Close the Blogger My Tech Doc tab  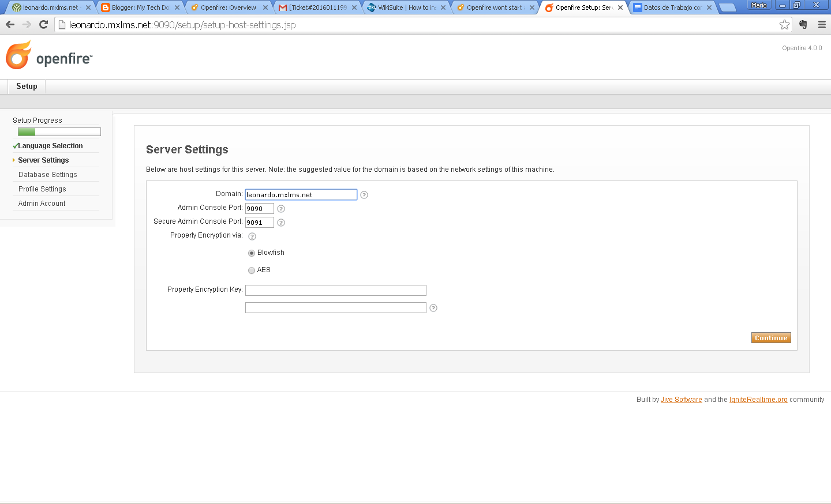pyautogui.click(x=177, y=7)
